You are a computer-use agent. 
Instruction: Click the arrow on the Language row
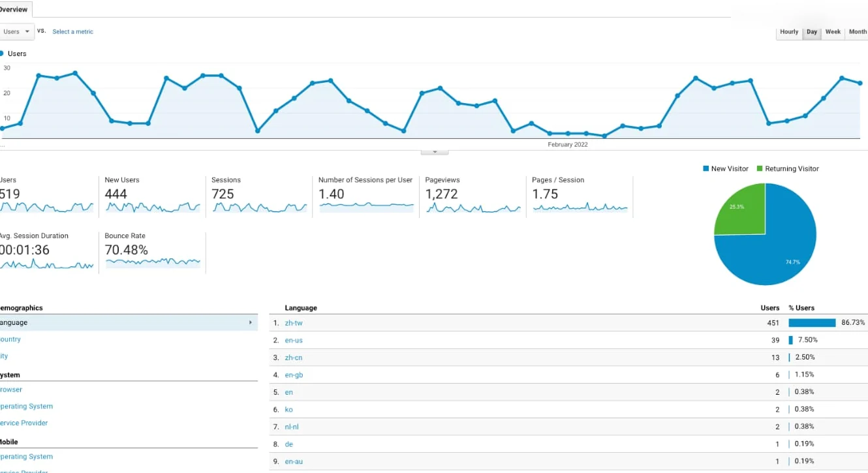coord(251,322)
